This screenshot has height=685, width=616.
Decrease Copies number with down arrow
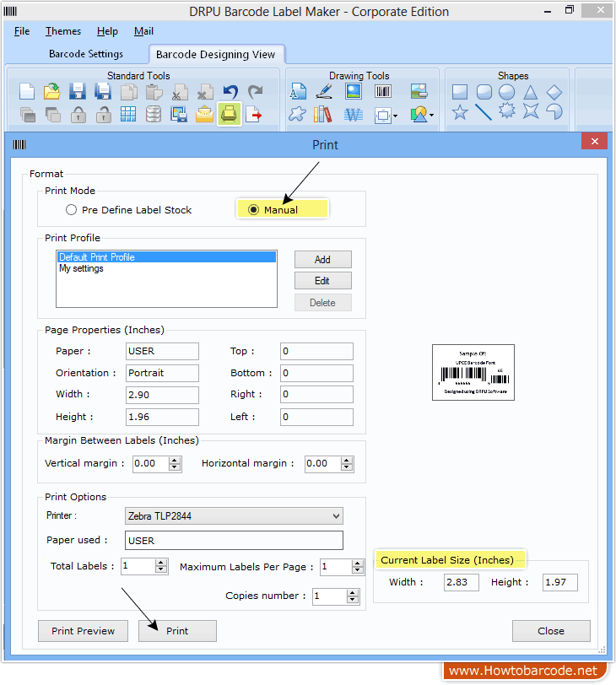tap(352, 599)
